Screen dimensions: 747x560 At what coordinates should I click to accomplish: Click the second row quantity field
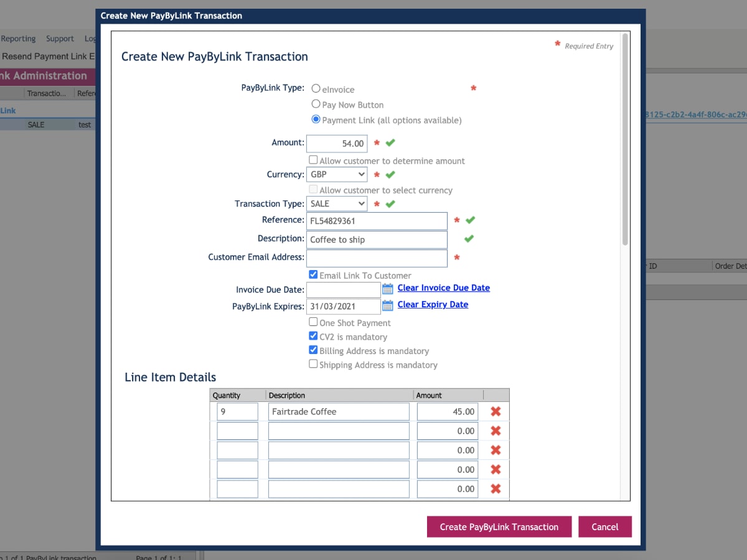(237, 431)
